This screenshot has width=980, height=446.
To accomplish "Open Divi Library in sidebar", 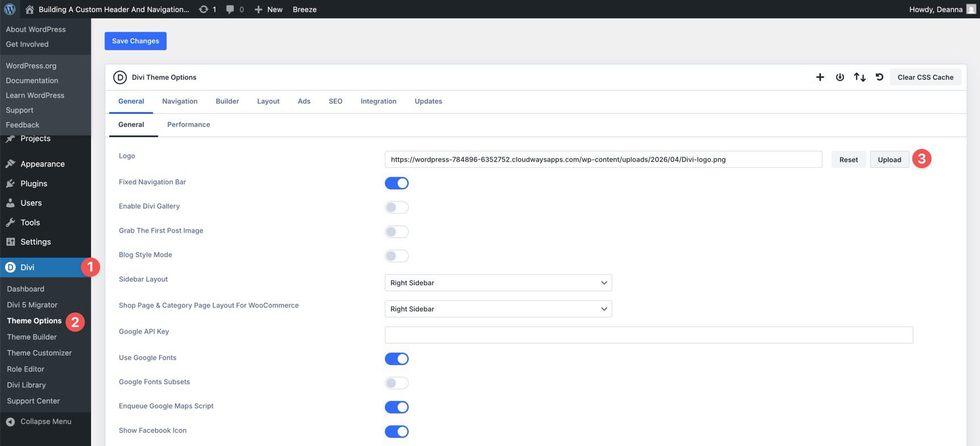I will point(26,385).
